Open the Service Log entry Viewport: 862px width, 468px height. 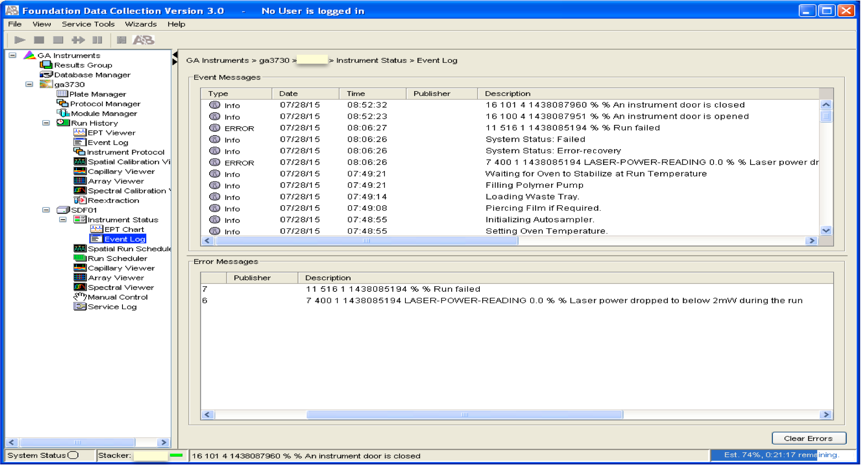click(x=111, y=307)
